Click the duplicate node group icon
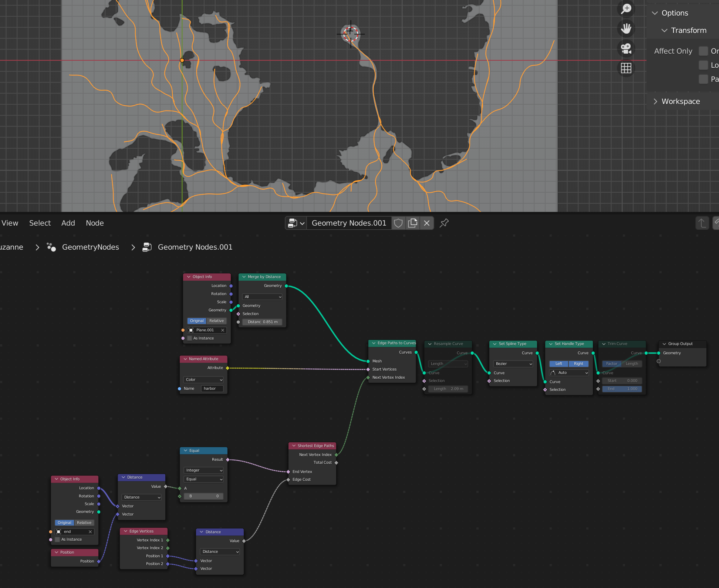Viewport: 719px width, 588px height. click(x=412, y=223)
